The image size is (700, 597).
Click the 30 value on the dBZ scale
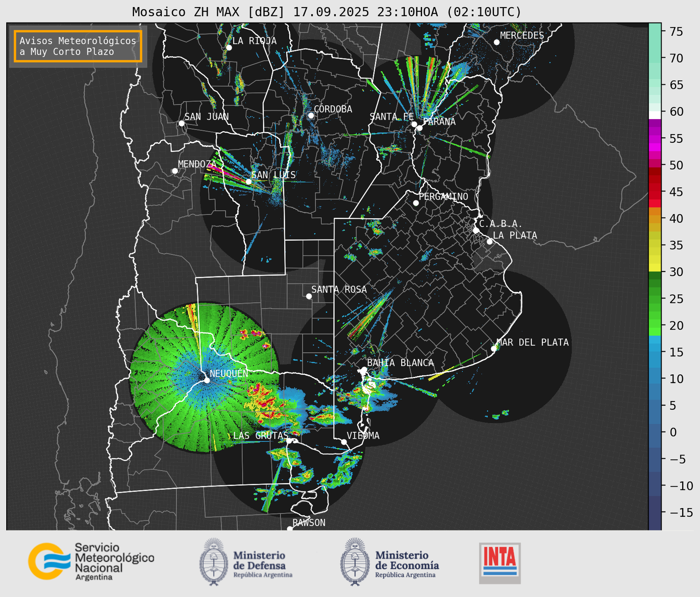tap(676, 272)
